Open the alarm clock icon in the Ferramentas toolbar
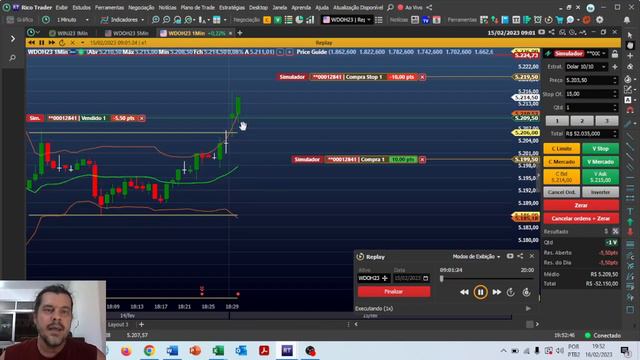This screenshot has height=360, width=640. coord(538,20)
